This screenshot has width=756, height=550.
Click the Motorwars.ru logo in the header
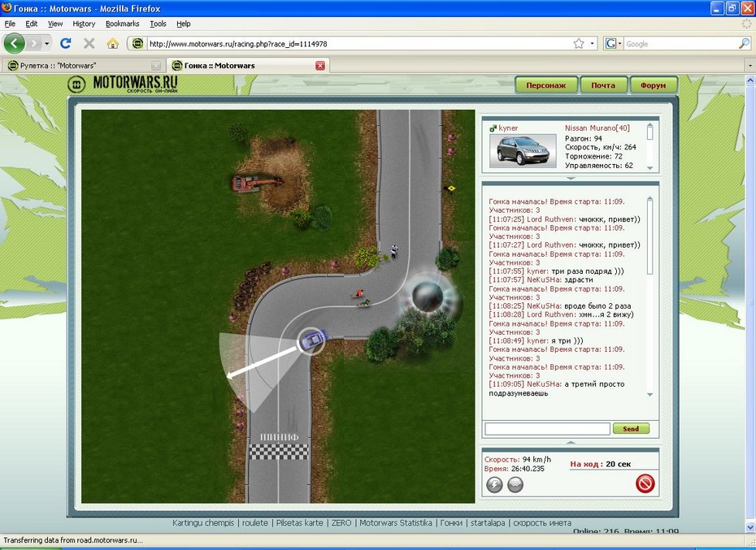tap(124, 84)
